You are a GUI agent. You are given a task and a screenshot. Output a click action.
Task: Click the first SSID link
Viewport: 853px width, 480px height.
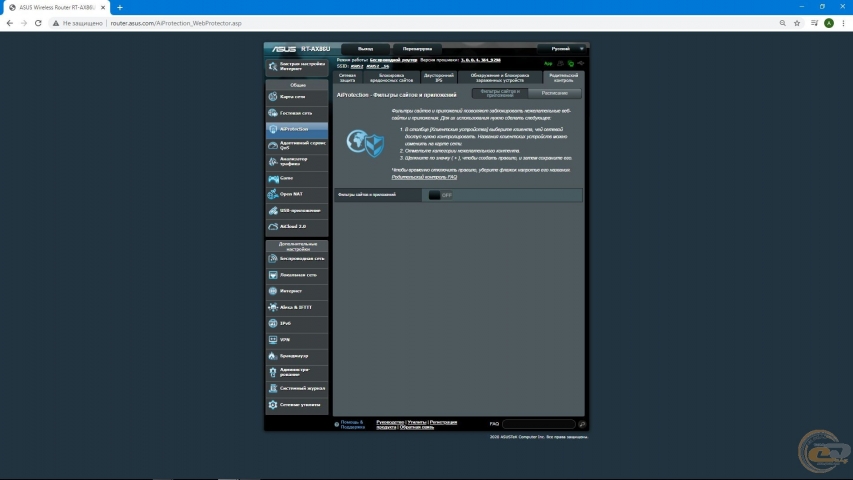[357, 66]
